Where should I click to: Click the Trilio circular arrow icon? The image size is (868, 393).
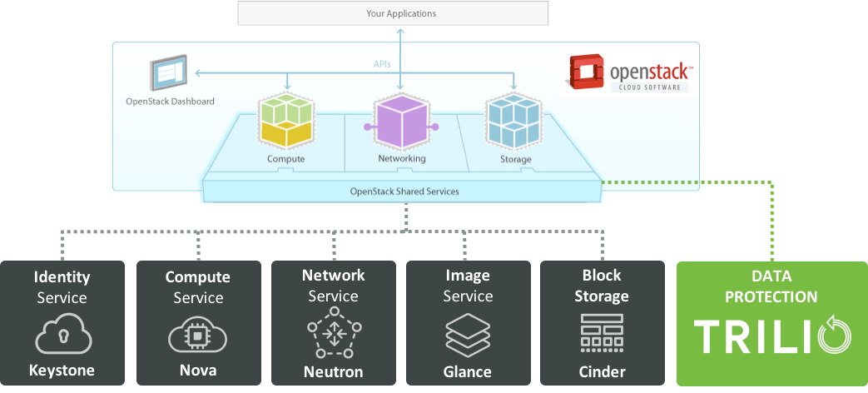[x=834, y=335]
